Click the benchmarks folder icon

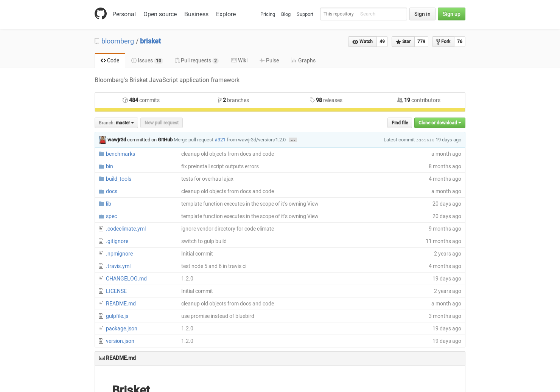coord(101,154)
